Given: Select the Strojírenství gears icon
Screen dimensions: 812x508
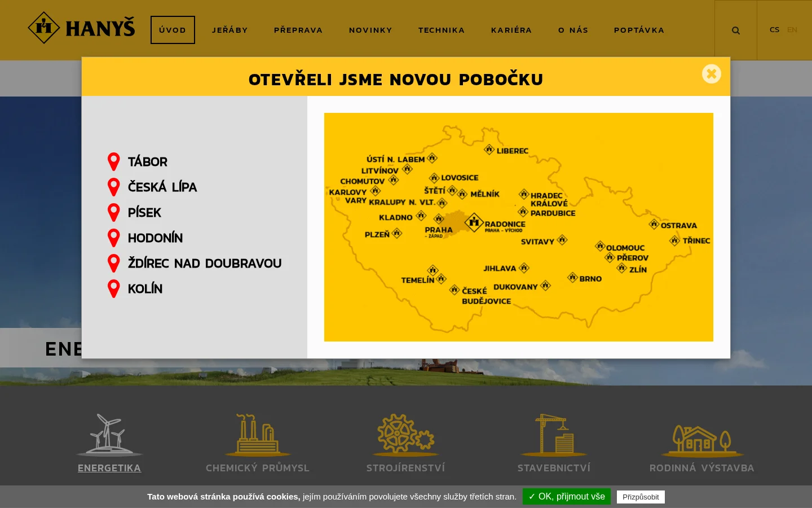Looking at the screenshot, I should click(x=406, y=435).
